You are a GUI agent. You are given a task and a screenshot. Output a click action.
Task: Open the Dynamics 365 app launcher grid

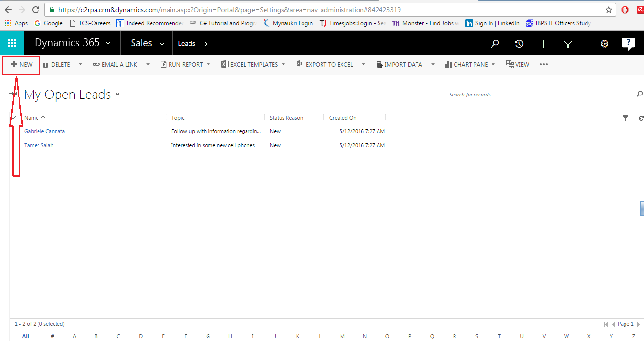point(12,43)
